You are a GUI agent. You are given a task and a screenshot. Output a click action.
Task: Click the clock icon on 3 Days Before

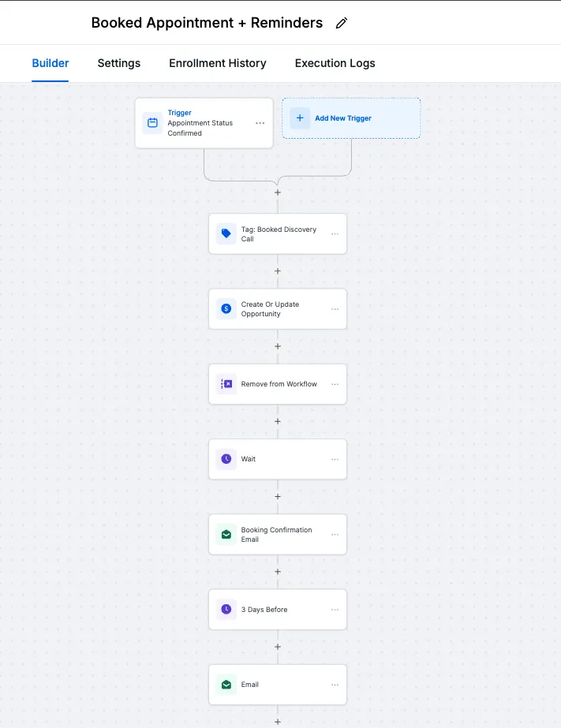(226, 610)
